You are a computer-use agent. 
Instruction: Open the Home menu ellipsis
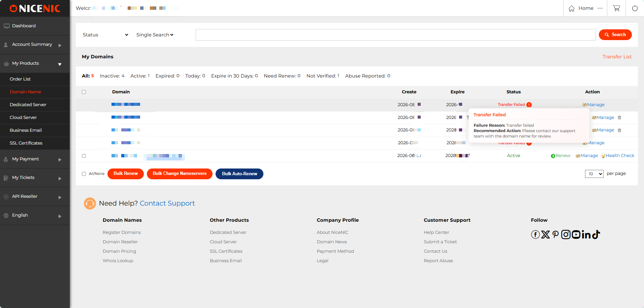point(600,8)
